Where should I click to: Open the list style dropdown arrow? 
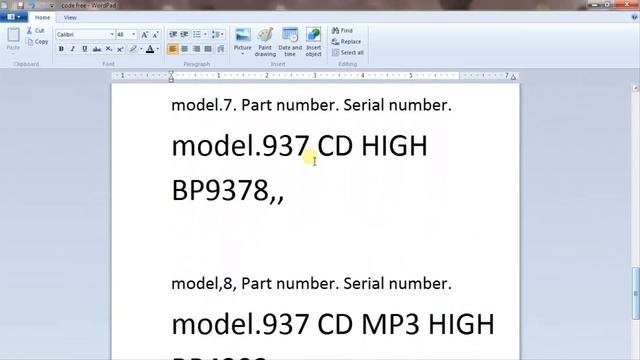click(x=205, y=35)
